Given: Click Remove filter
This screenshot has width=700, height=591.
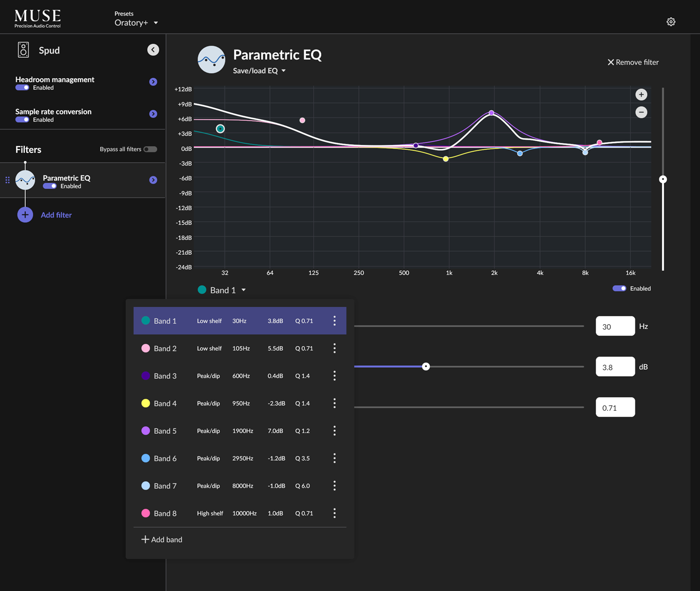Looking at the screenshot, I should [633, 62].
